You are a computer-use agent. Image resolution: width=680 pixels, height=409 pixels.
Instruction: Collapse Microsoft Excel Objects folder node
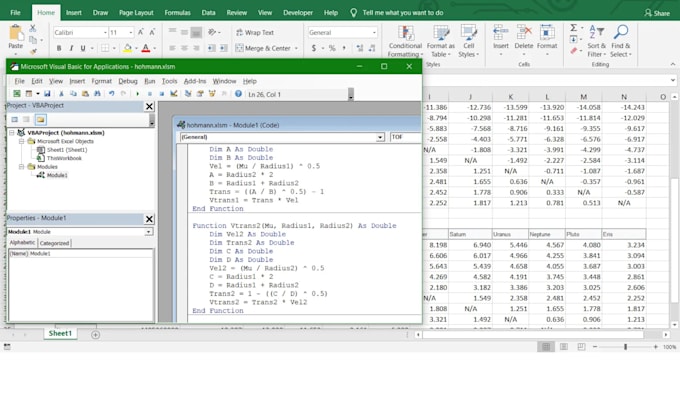pyautogui.click(x=21, y=141)
